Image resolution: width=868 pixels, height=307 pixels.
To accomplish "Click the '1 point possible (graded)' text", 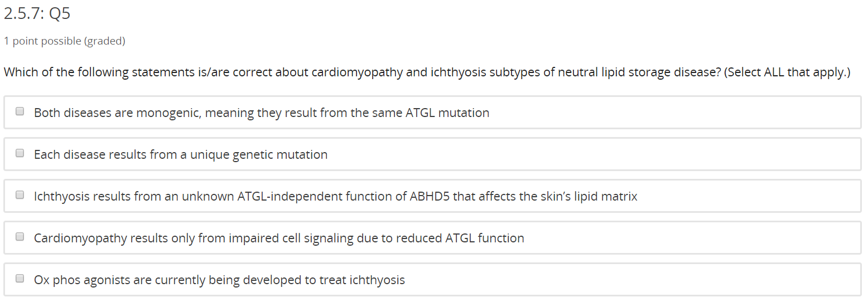I will point(64,41).
